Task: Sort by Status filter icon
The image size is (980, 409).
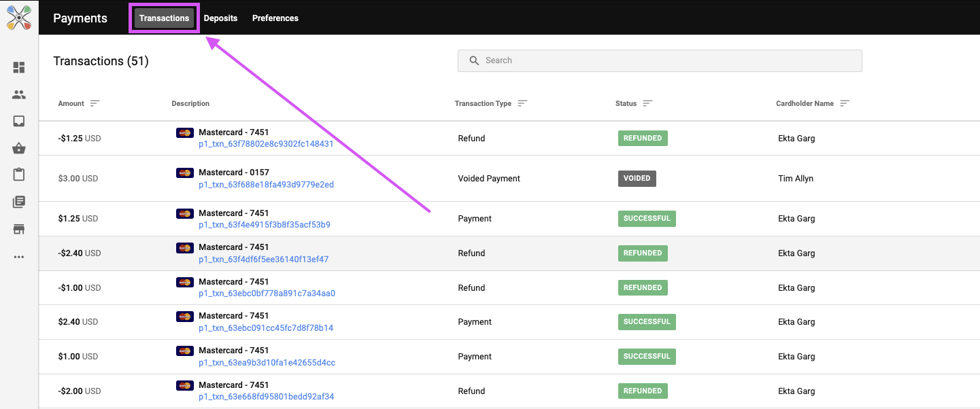Action: [647, 103]
